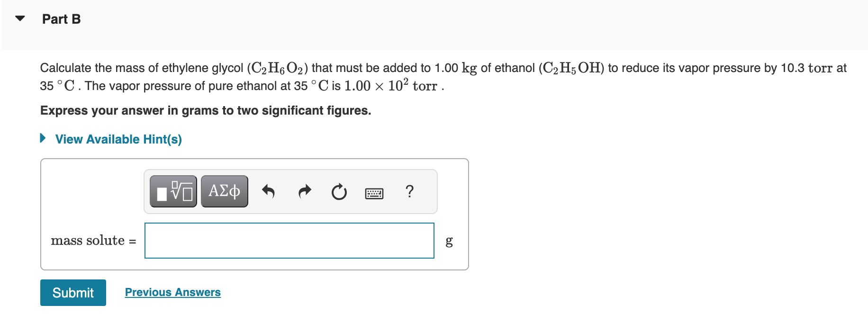
Task: Click inside the answer entry box
Action: click(289, 241)
